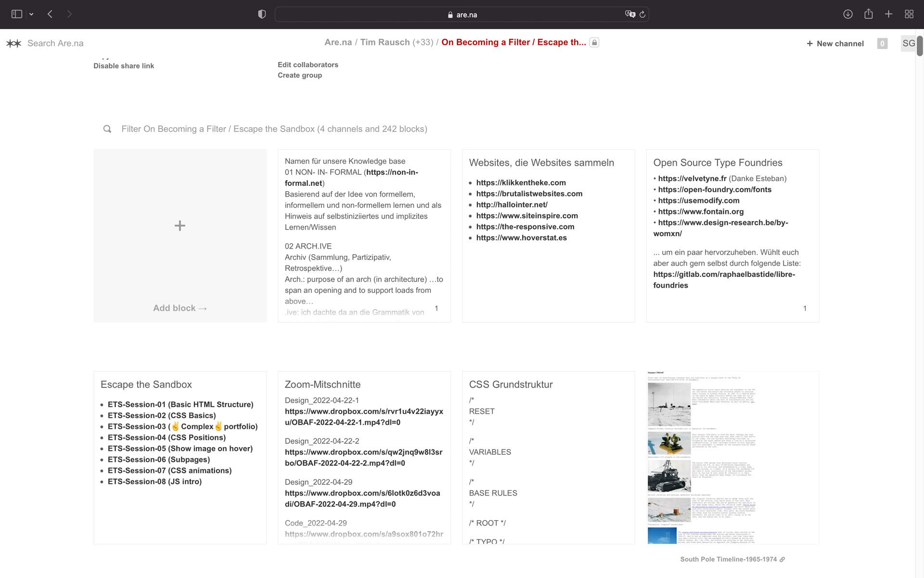Click the page vertical scrollbar thumb
The width and height of the screenshot is (924, 578).
[x=920, y=46]
